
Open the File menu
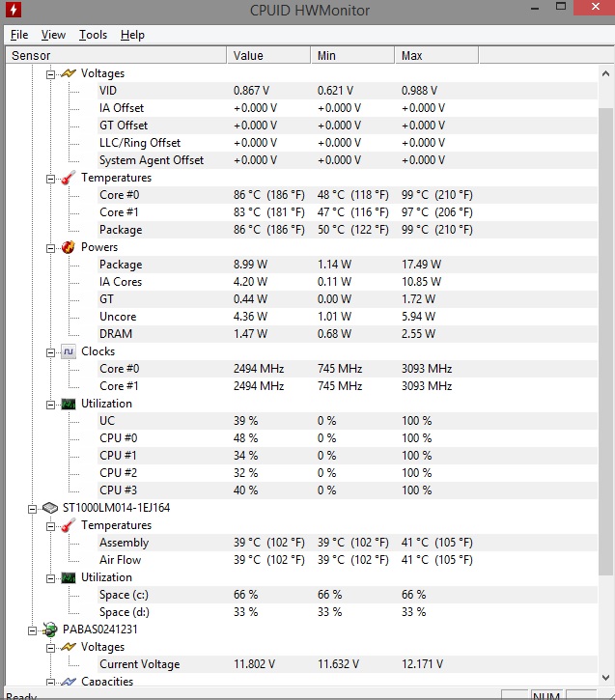(x=19, y=35)
